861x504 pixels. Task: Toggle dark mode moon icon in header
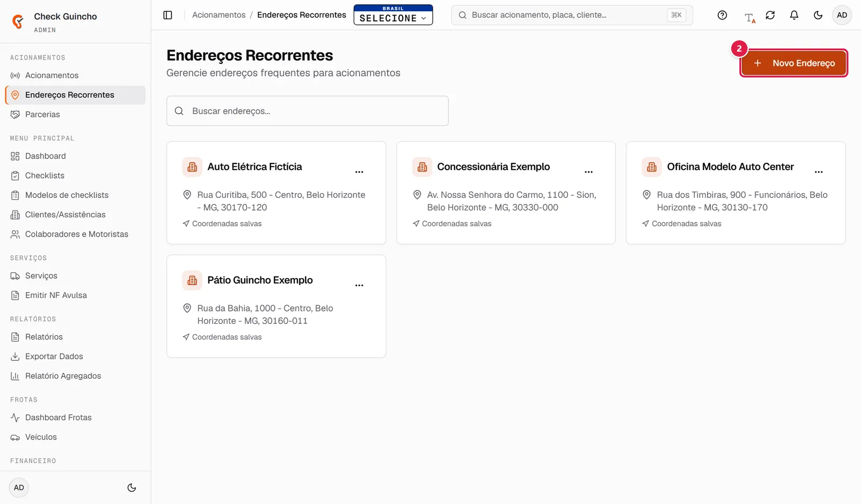coord(818,15)
